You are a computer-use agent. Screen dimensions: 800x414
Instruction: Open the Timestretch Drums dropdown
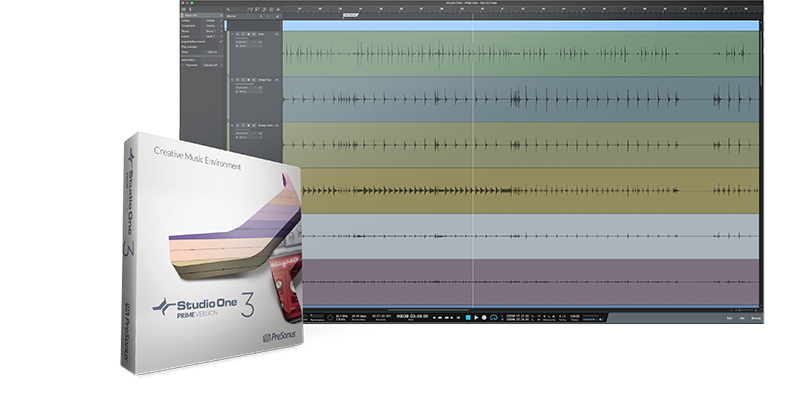click(212, 26)
